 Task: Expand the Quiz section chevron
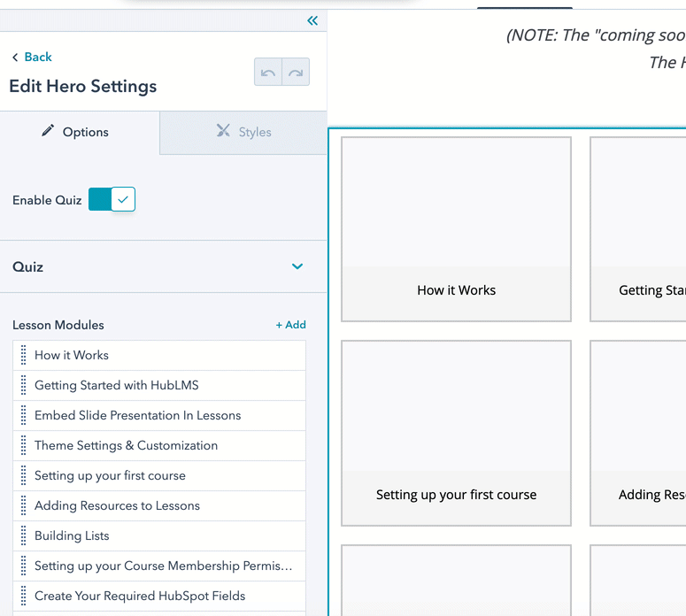pyautogui.click(x=297, y=266)
